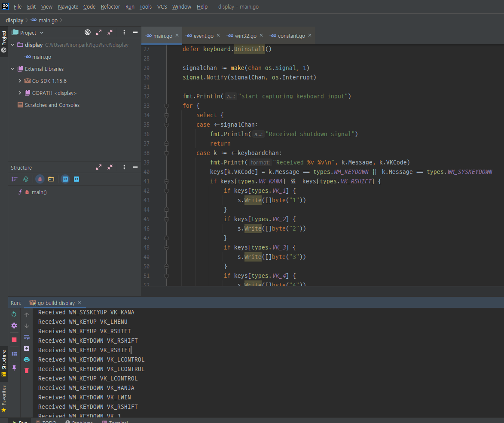Toggle autoscroll to source in Structure
The height and width of the screenshot is (423, 504).
click(x=65, y=179)
